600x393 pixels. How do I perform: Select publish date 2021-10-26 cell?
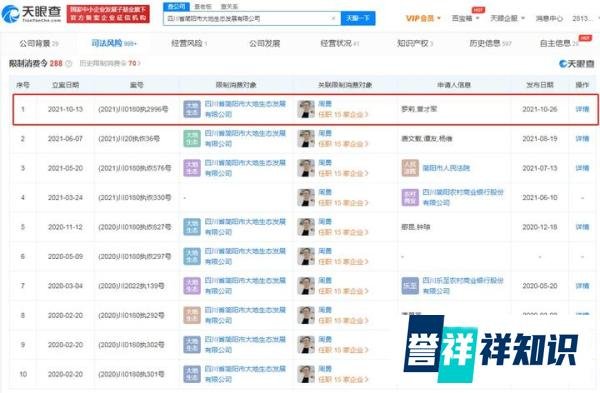[540, 109]
